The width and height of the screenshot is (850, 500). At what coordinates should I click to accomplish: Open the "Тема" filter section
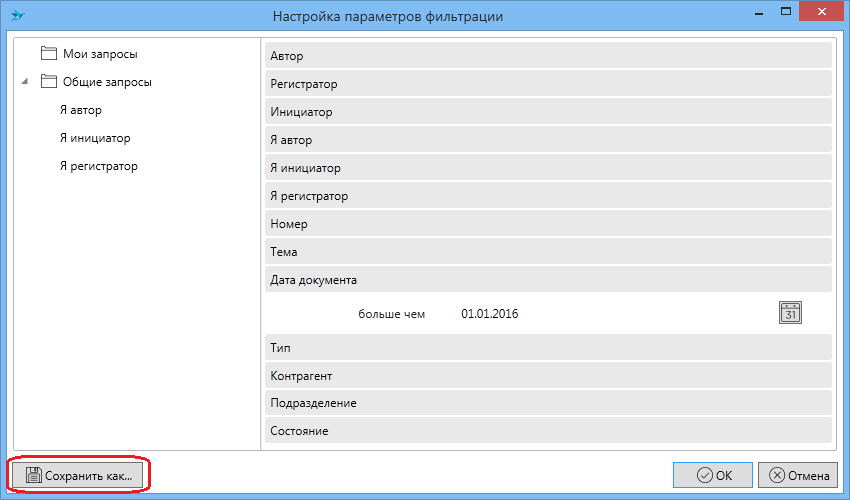pyautogui.click(x=548, y=252)
